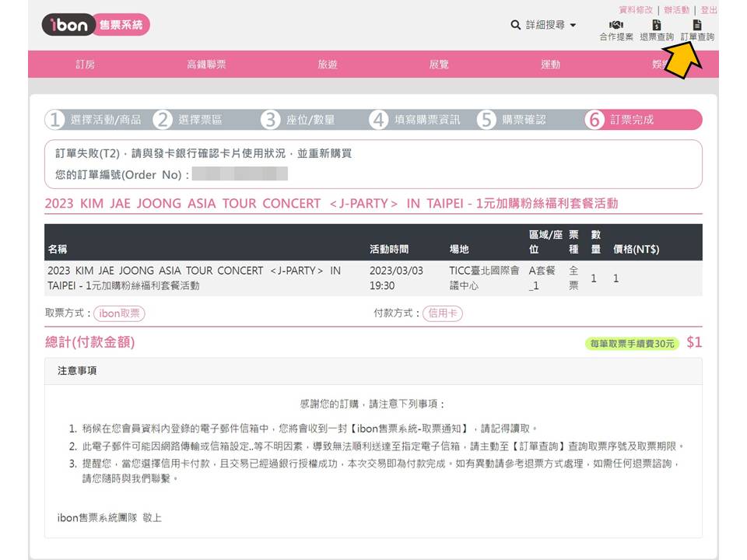Click the 訂單查詢 document icon
This screenshot has height=560, width=747.
(697, 25)
